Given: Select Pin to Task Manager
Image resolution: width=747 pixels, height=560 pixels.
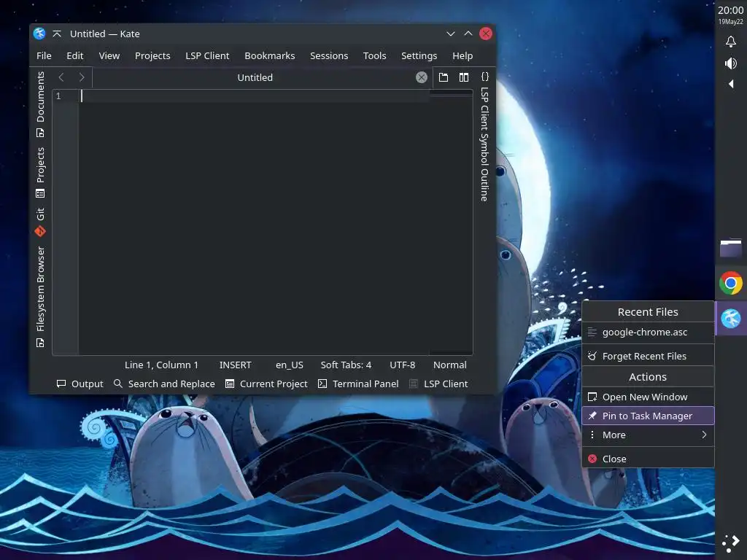Looking at the screenshot, I should pyautogui.click(x=648, y=416).
